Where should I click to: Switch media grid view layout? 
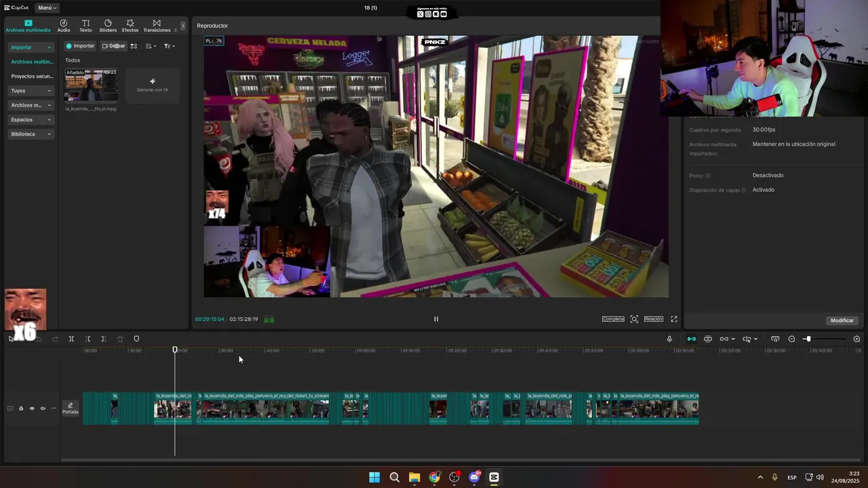point(134,46)
